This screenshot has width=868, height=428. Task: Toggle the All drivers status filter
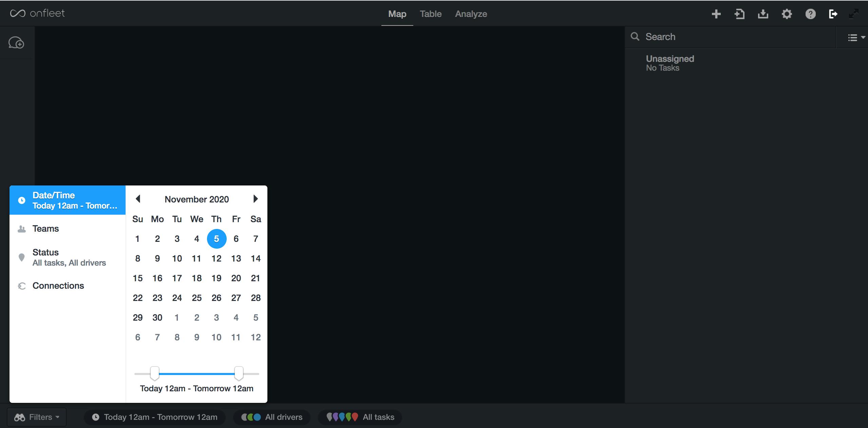(272, 417)
